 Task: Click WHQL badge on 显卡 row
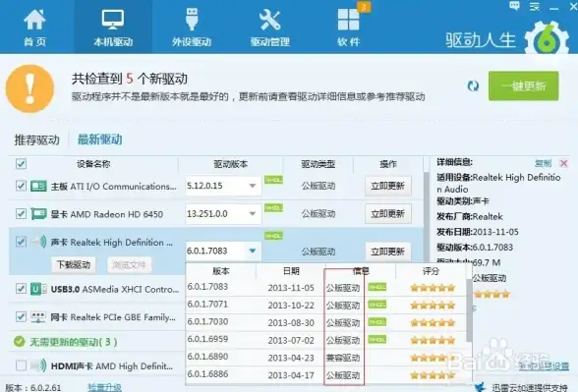[273, 208]
